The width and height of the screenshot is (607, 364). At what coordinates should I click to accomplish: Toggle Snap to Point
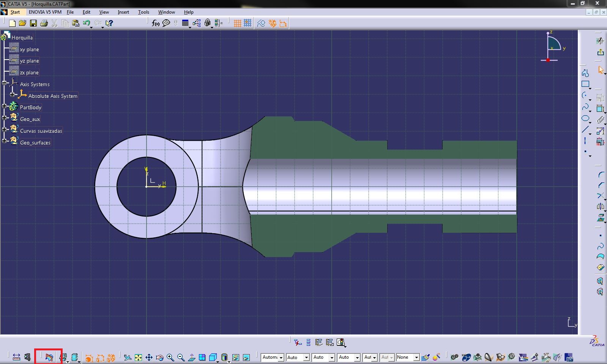248,24
